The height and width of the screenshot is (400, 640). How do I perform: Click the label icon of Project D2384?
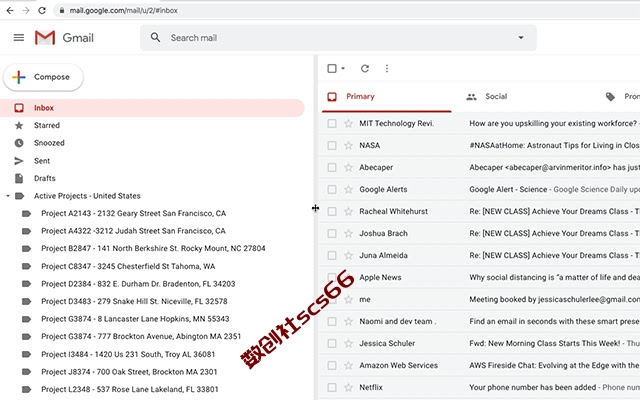(26, 284)
